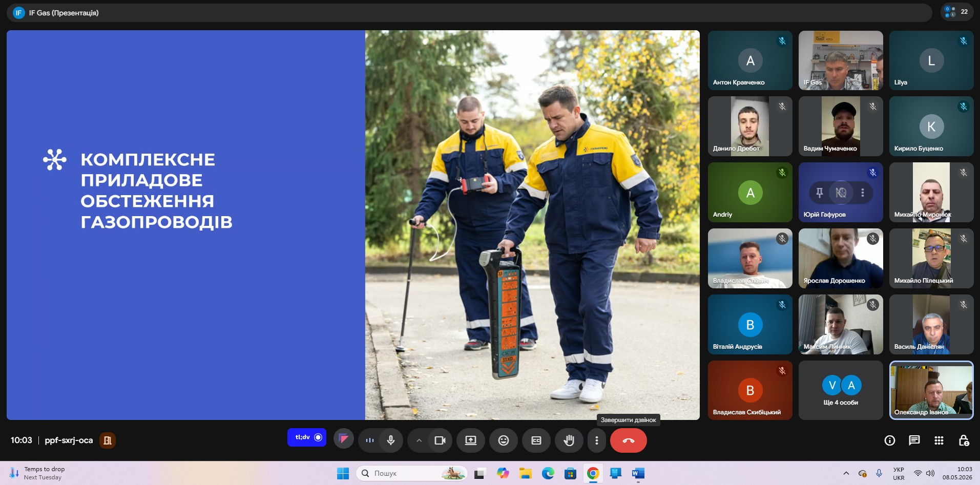Image resolution: width=980 pixels, height=485 pixels.
Task: Click the present screen icon
Action: click(x=471, y=440)
